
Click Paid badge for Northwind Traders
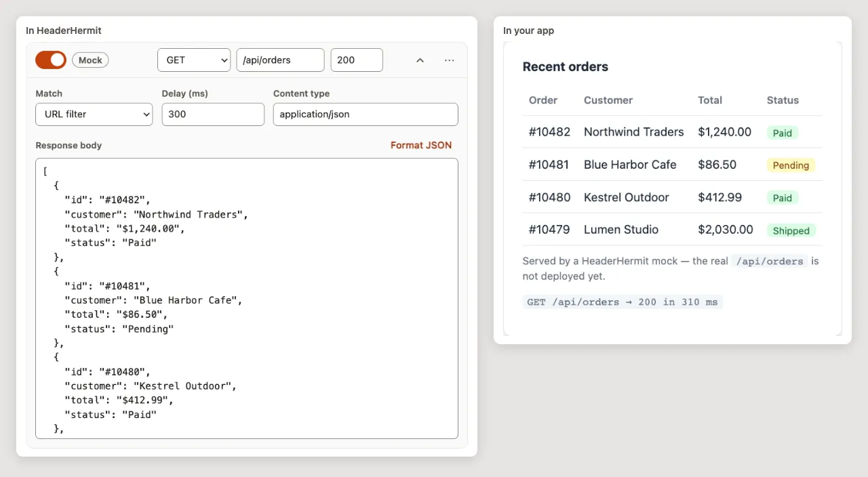pyautogui.click(x=783, y=133)
